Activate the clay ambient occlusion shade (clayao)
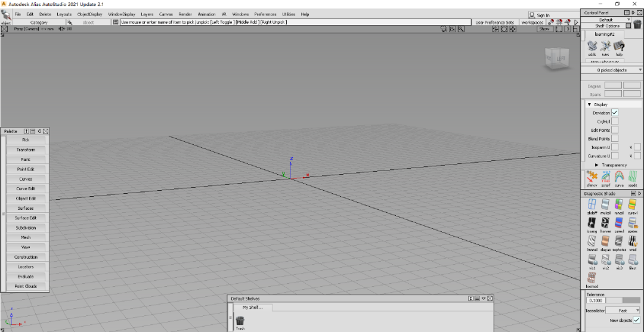This screenshot has width=644, height=332. click(605, 242)
